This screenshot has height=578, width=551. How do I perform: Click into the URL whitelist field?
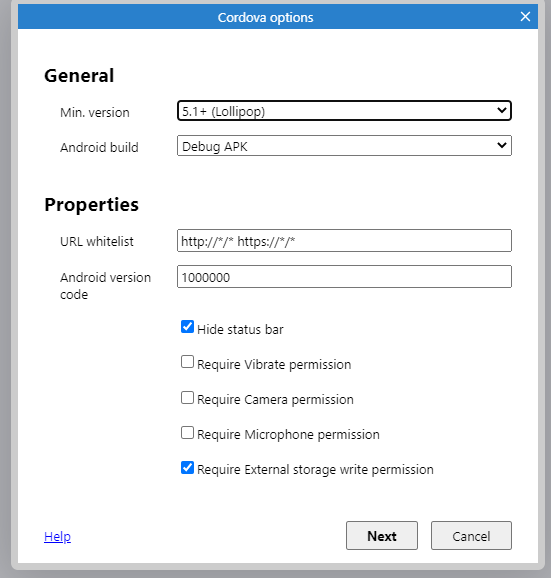click(x=344, y=241)
